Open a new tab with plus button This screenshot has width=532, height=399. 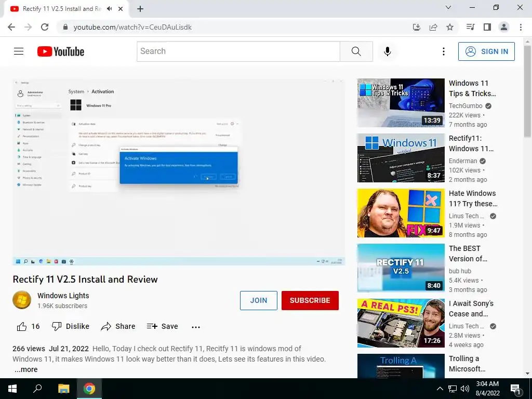[140, 9]
